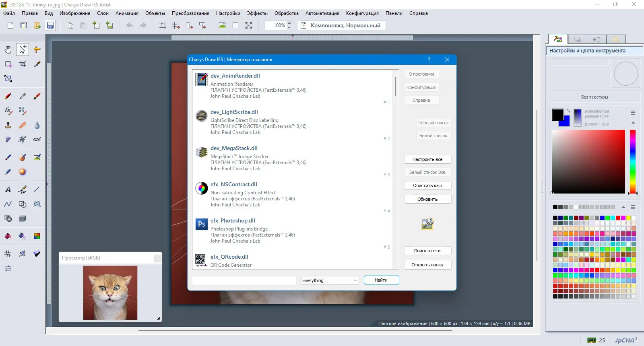Select the arrow move tool
The image size is (644, 346).
[x=23, y=49]
